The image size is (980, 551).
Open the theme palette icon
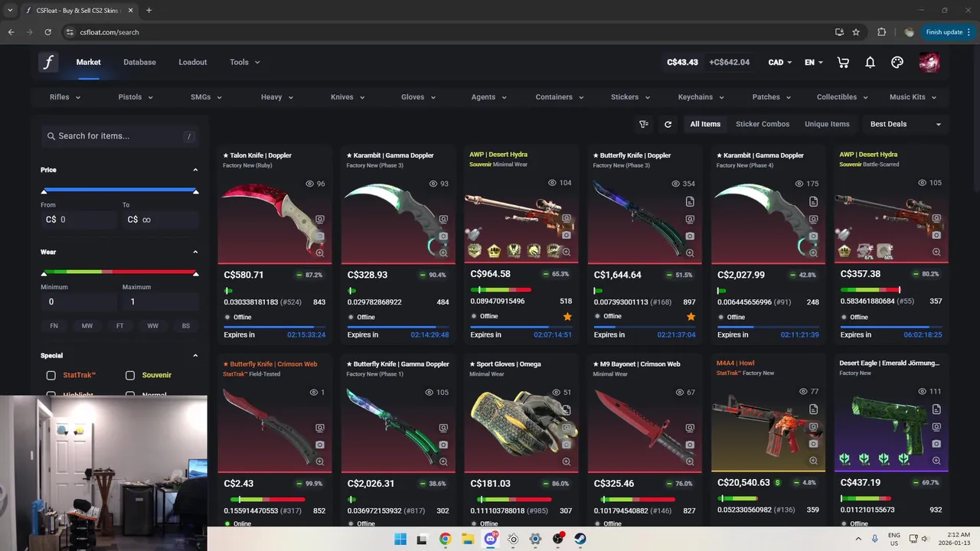897,62
